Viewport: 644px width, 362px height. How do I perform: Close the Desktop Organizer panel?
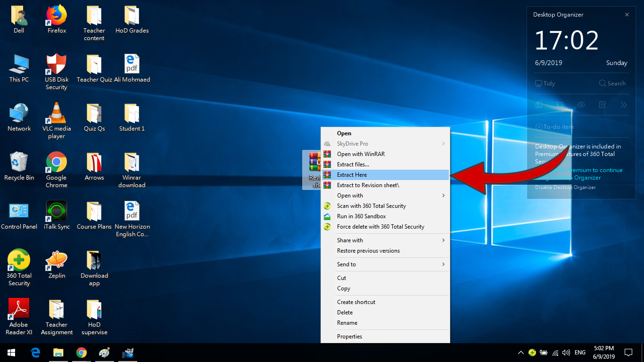627,15
